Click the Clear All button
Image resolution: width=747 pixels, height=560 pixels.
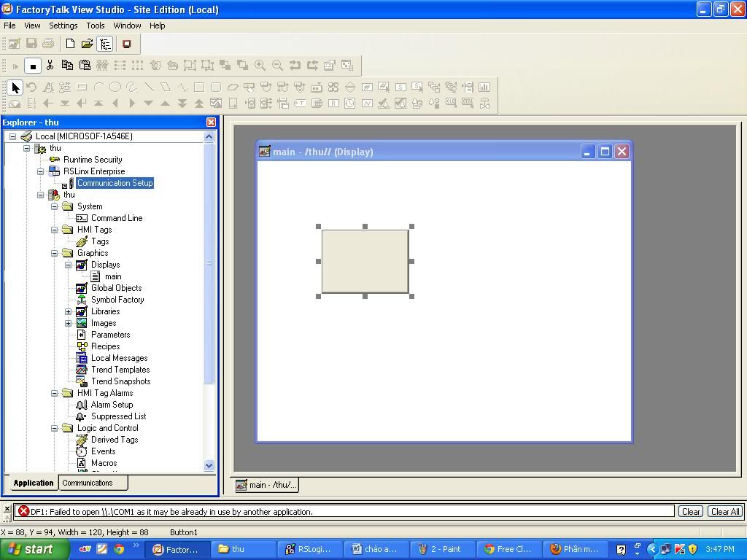point(725,511)
